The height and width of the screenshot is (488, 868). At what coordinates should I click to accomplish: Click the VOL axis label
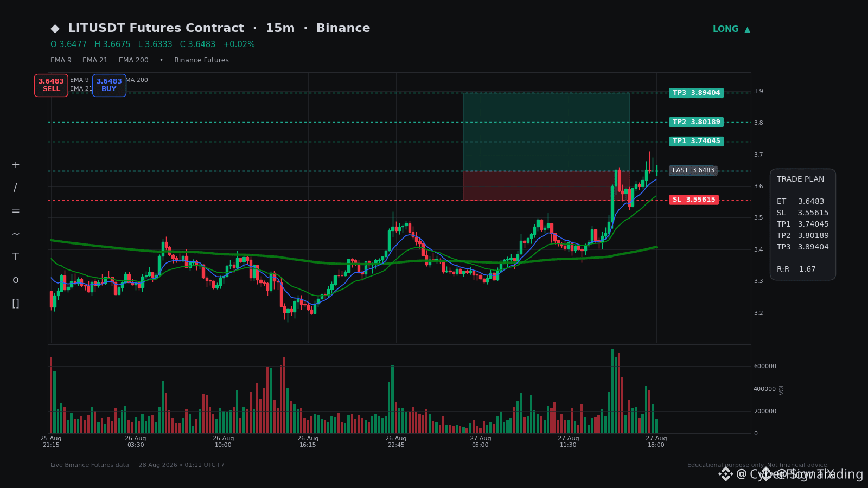782,389
